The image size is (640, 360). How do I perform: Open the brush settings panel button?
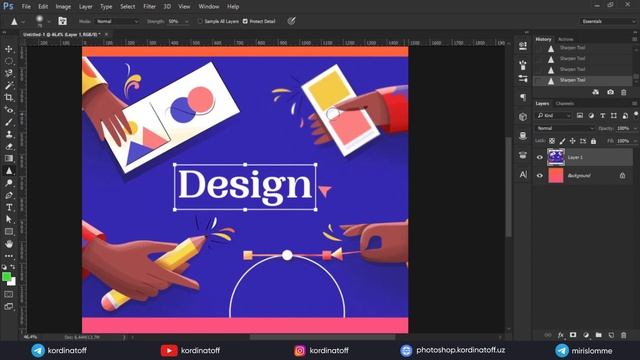click(62, 21)
